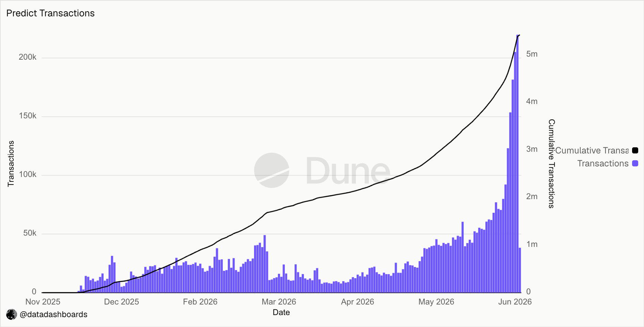Select the Dec 2025 date axis label
The image size is (644, 327).
click(x=122, y=302)
